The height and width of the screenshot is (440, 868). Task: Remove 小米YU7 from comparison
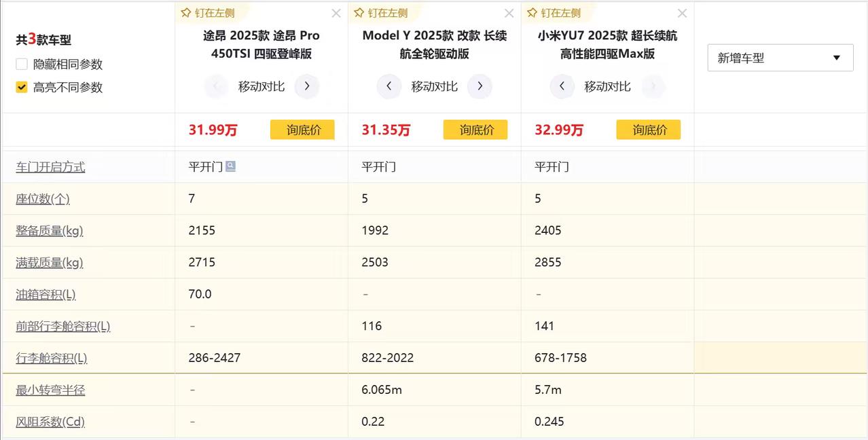point(683,14)
